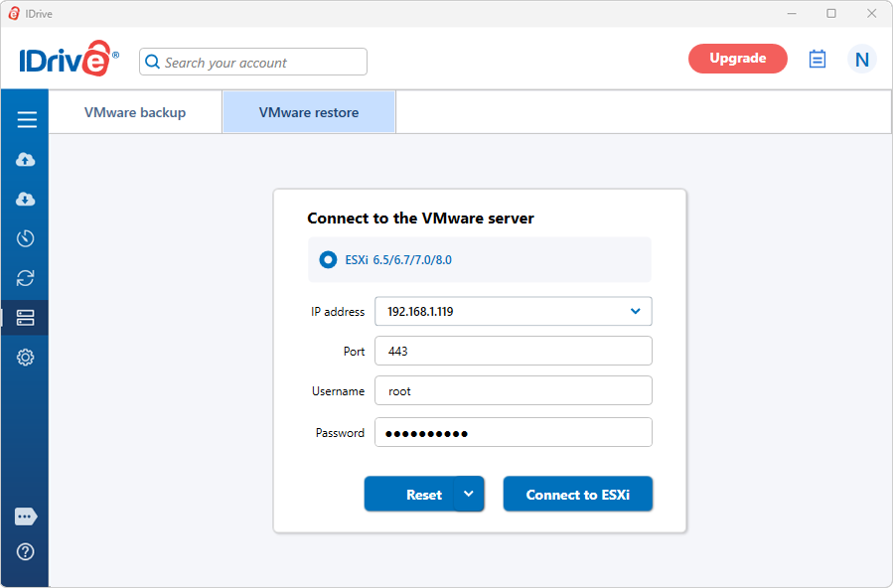Click the search magnifier icon
This screenshot has height=588, width=894.
pos(152,62)
